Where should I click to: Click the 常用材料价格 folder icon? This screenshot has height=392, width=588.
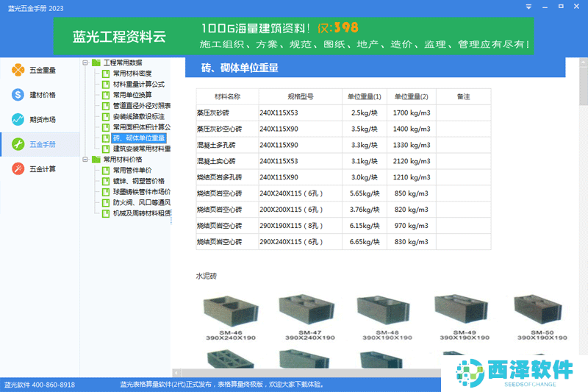pyautogui.click(x=96, y=159)
